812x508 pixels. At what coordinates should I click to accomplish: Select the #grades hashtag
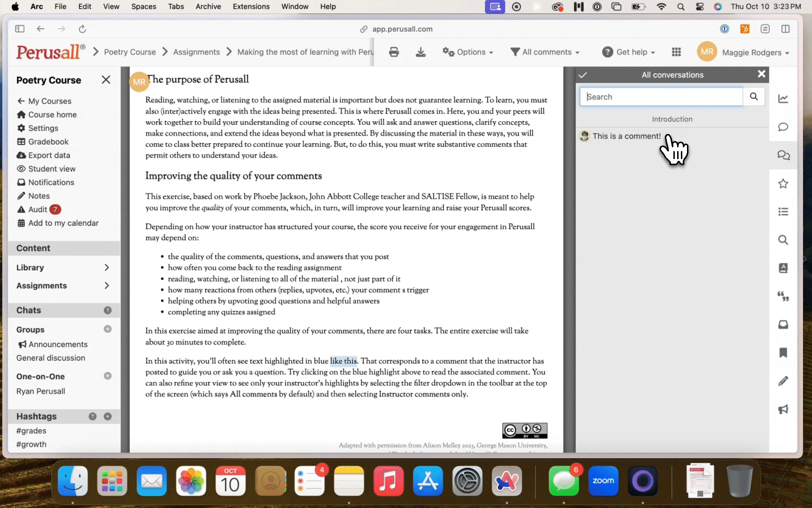31,431
